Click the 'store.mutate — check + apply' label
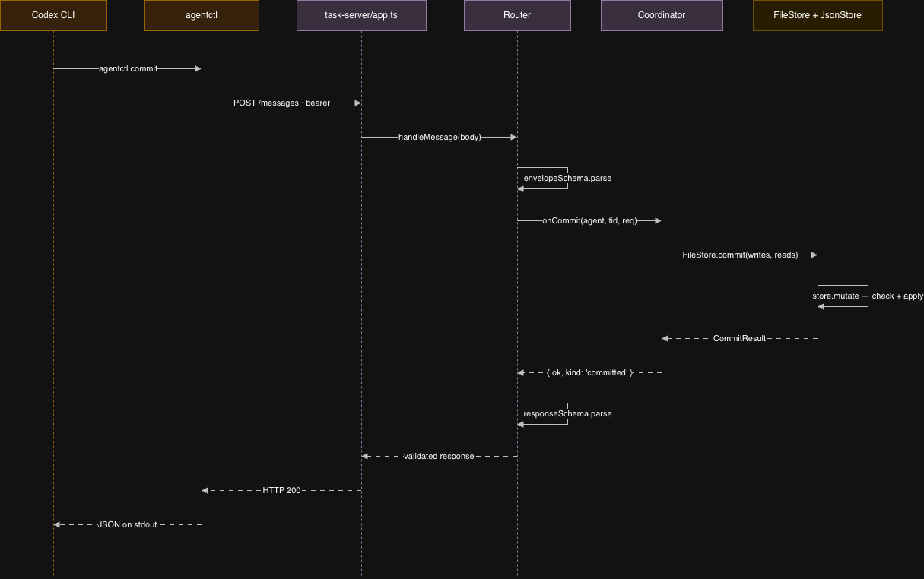Viewport: 924px width, 579px height. tap(868, 296)
